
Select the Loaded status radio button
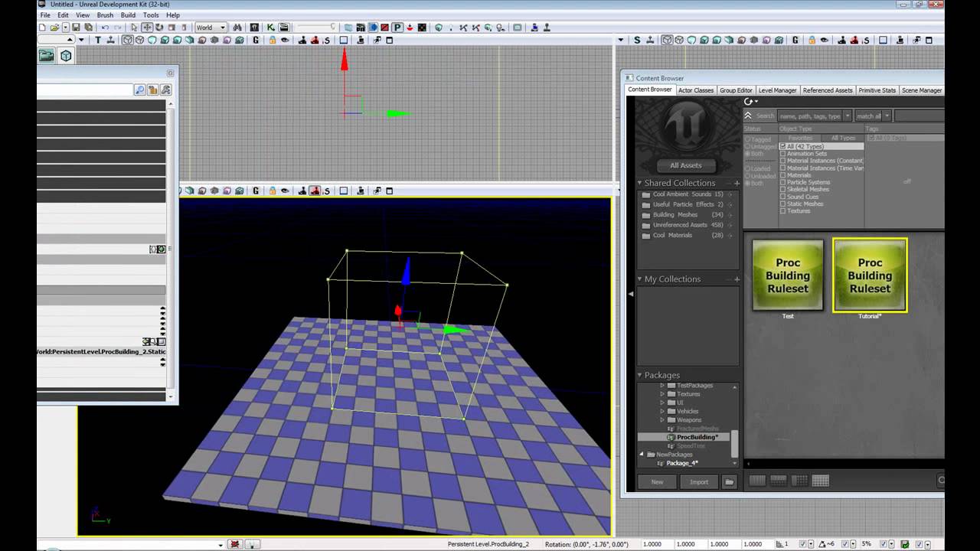[x=748, y=168]
